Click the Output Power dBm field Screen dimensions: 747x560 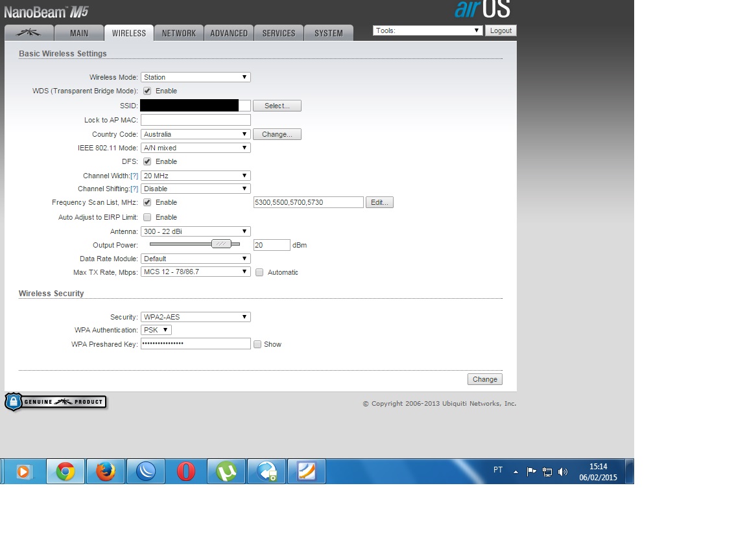[272, 245]
